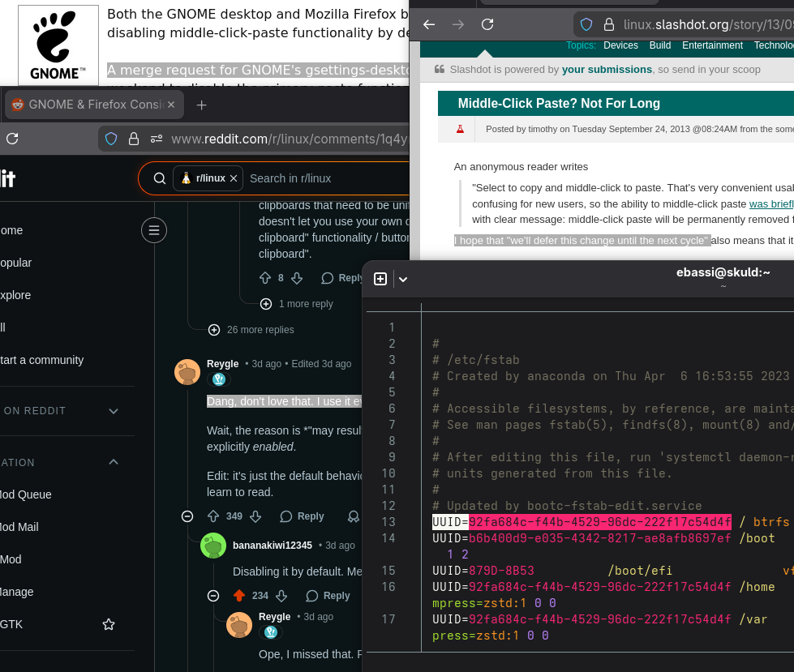This screenshot has width=794, height=672.
Task: Remove r/linux filter chip from search
Action: pos(234,178)
